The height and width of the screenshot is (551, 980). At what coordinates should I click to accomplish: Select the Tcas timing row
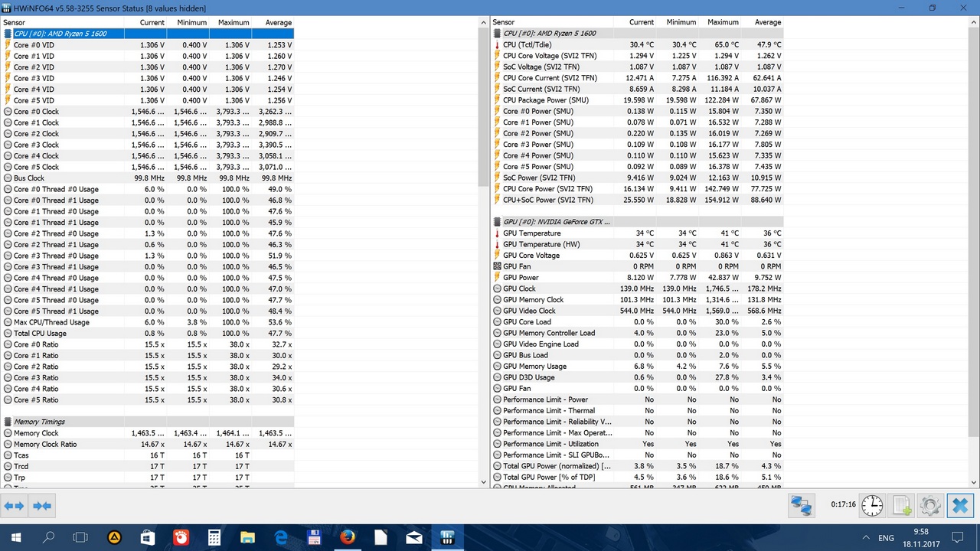(x=148, y=455)
